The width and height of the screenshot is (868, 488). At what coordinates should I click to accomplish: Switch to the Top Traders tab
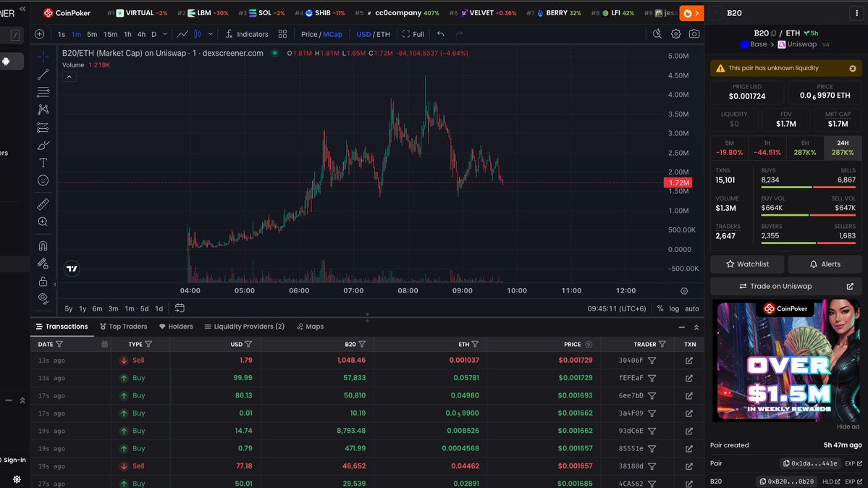[x=124, y=327]
